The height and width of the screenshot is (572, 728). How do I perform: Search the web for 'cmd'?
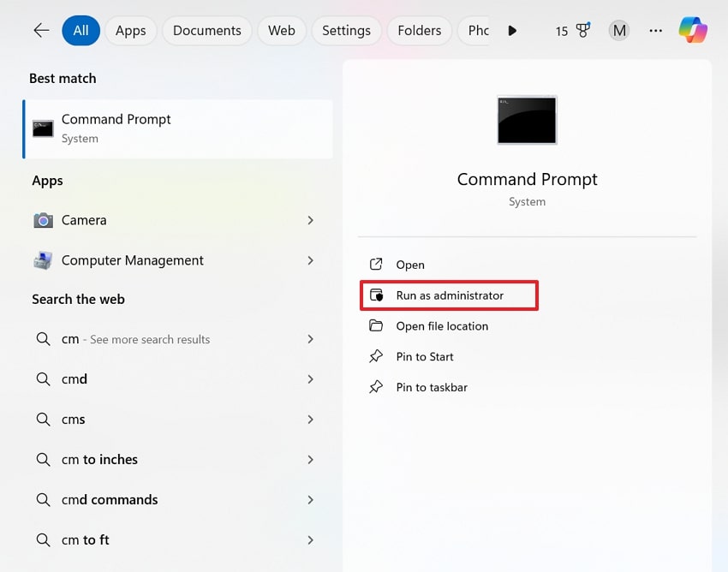coord(178,379)
